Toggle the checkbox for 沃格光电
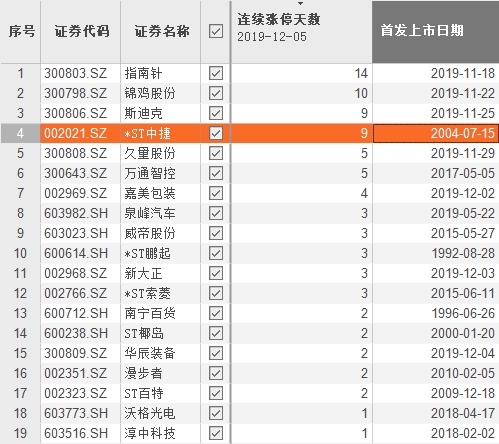 point(216,413)
